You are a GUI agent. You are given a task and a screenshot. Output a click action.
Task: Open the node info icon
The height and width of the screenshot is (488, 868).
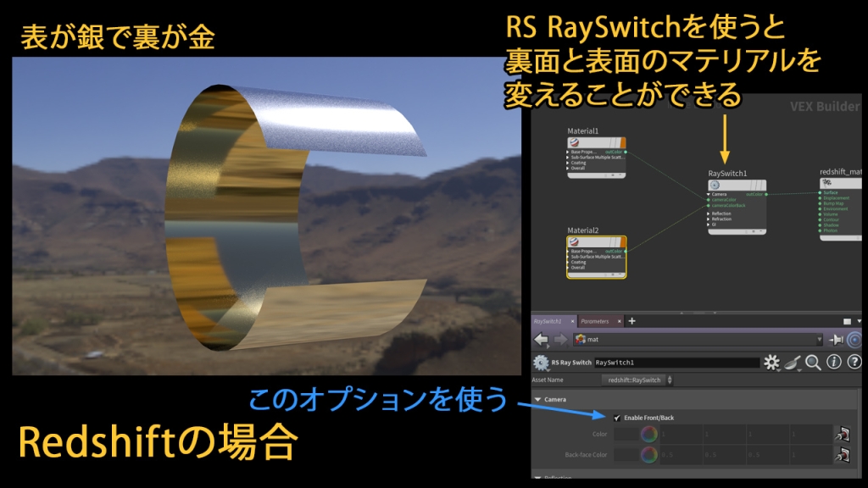point(834,363)
